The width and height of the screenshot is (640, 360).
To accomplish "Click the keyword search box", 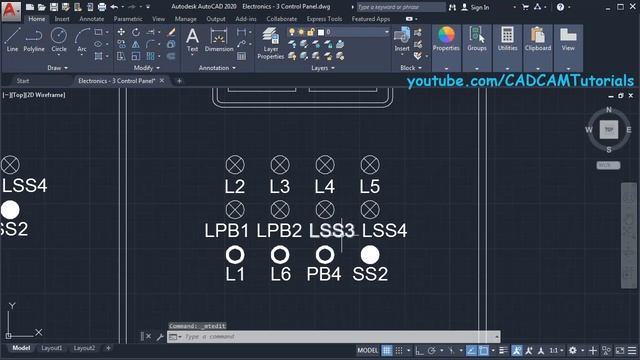I will pos(401,7).
